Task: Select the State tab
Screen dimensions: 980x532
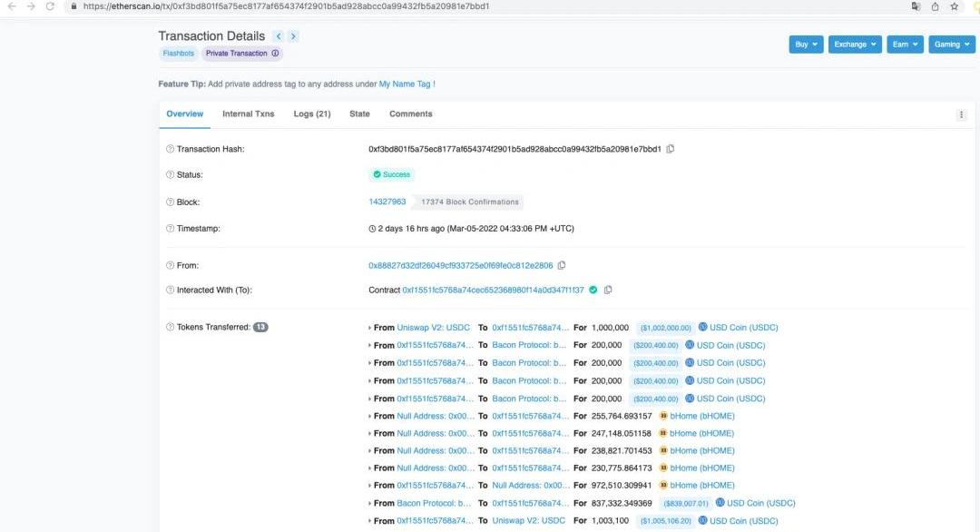Action: click(359, 114)
